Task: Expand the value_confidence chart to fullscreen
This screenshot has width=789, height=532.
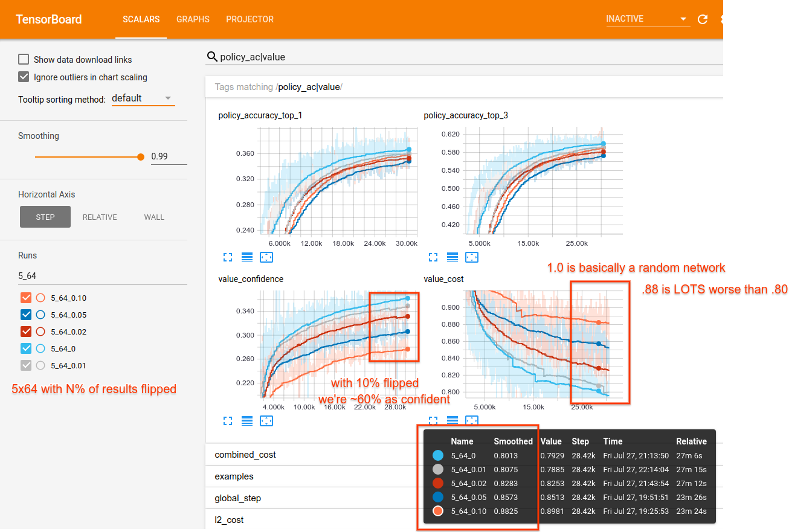Action: point(228,420)
